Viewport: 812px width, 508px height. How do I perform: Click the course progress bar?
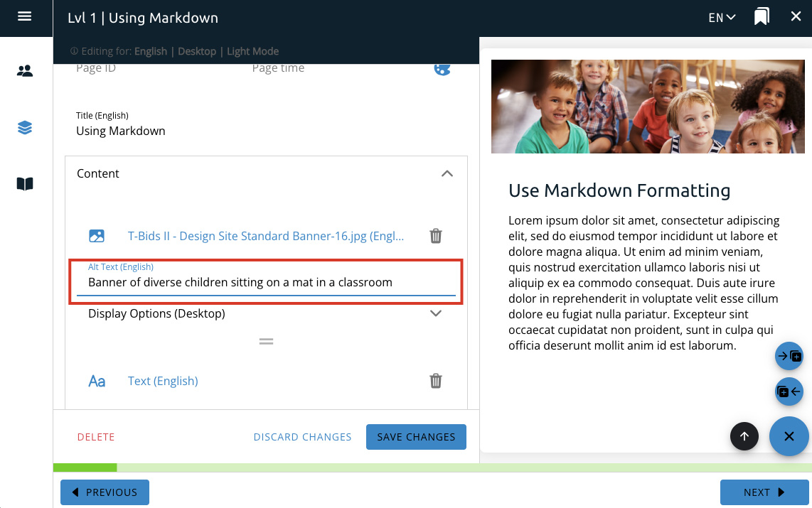(x=432, y=468)
